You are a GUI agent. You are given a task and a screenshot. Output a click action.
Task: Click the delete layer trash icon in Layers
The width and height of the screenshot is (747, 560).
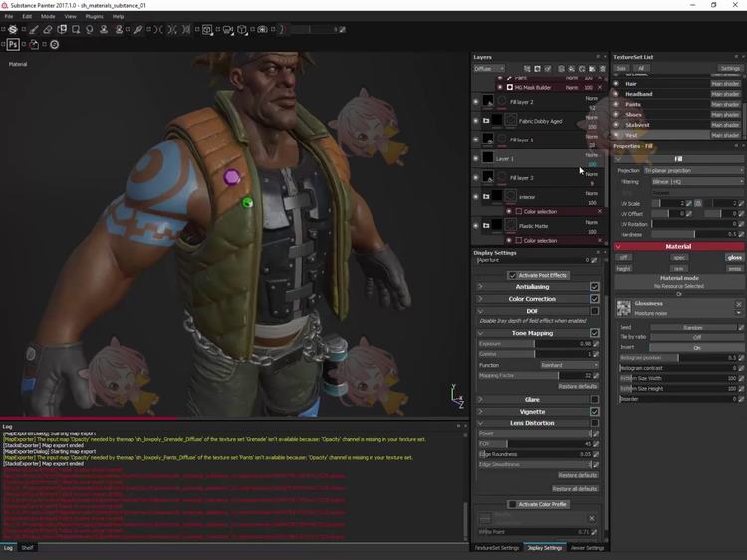pos(603,69)
